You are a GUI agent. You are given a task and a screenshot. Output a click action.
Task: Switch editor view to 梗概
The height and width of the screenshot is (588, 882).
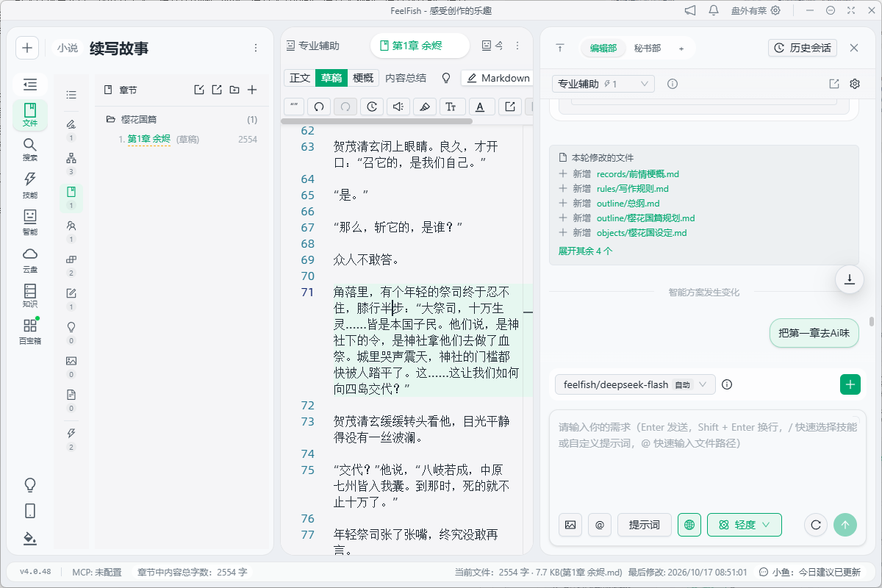point(363,78)
